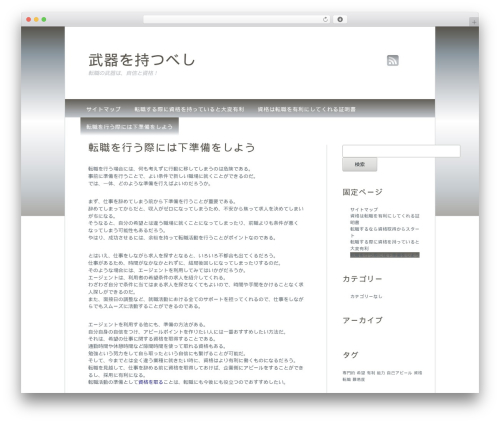Open the 難易度 tag
Image resolution: width=500 pixels, height=423 pixels.
coord(359,379)
